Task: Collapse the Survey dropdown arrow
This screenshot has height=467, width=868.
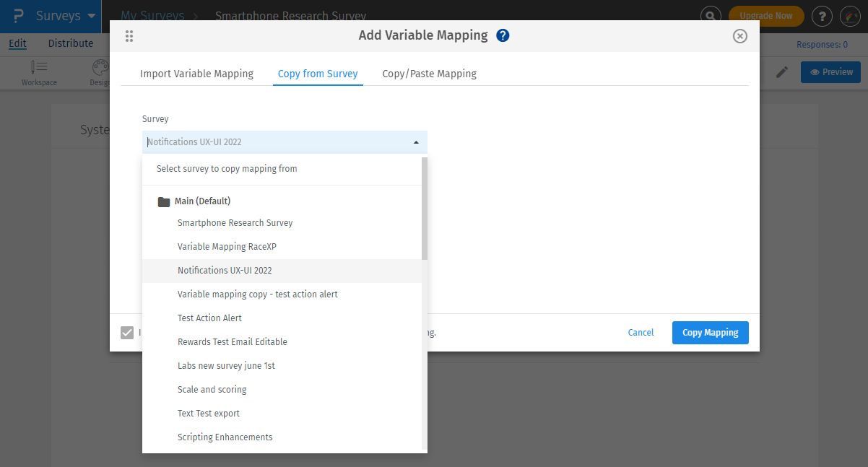Action: [x=416, y=142]
